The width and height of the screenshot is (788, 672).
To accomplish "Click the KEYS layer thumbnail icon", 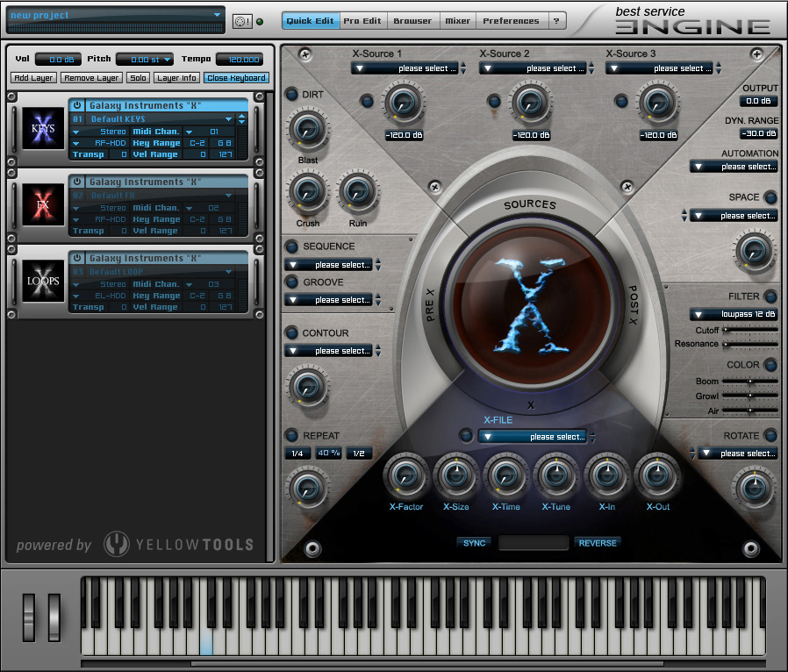I will tap(43, 129).
